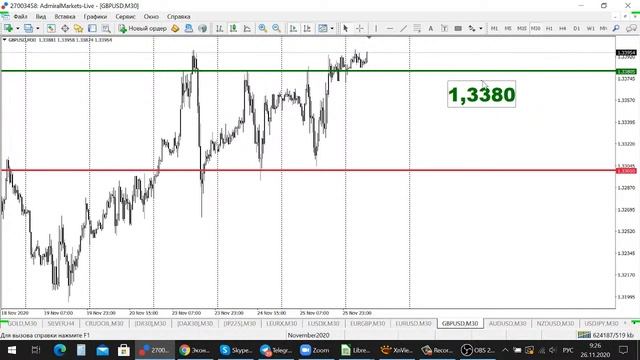Open the Окно menu
The width and height of the screenshot is (640, 360).
pyautogui.click(x=151, y=17)
